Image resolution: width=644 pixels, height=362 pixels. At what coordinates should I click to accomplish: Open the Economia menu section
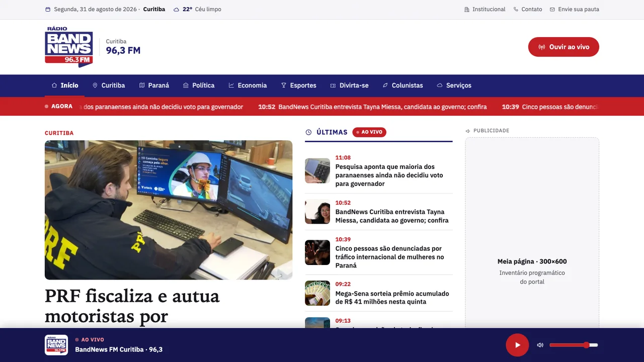coord(248,85)
